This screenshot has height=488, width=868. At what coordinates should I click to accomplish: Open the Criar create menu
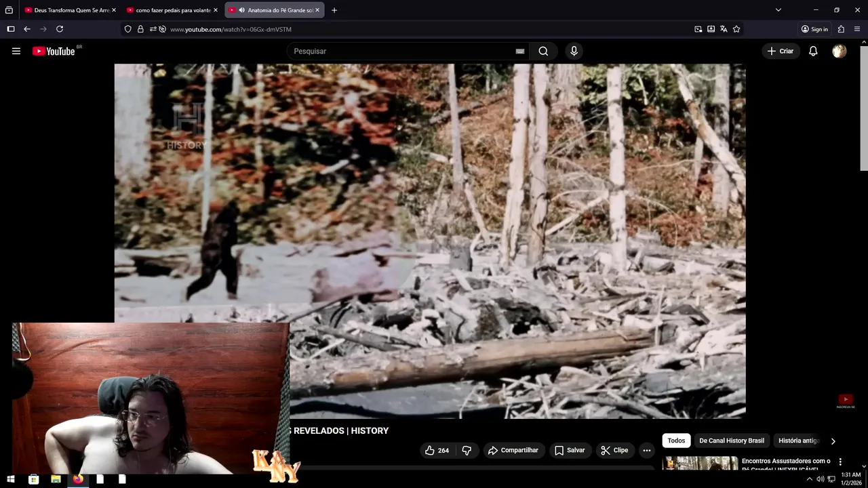[x=781, y=51]
